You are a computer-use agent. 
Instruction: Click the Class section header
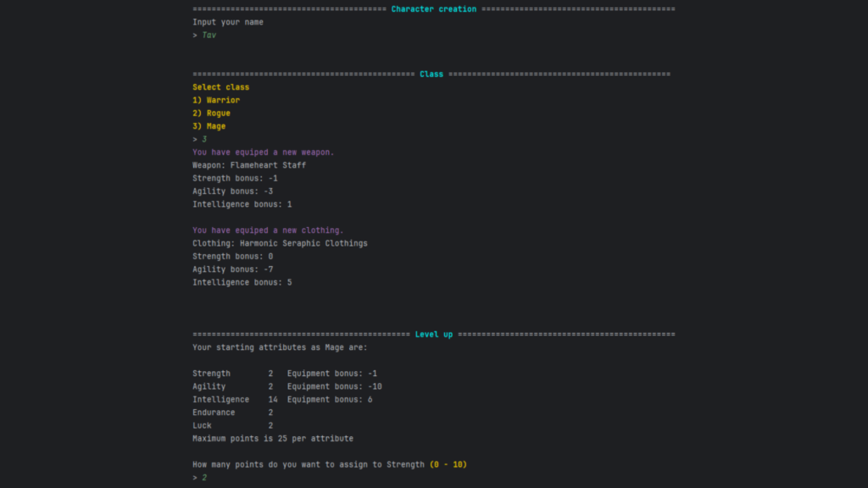431,74
